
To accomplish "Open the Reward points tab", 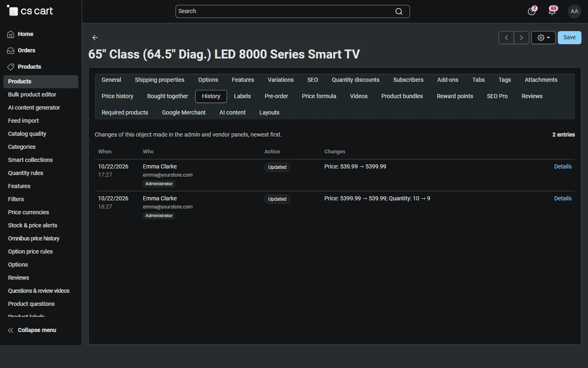I will [455, 96].
